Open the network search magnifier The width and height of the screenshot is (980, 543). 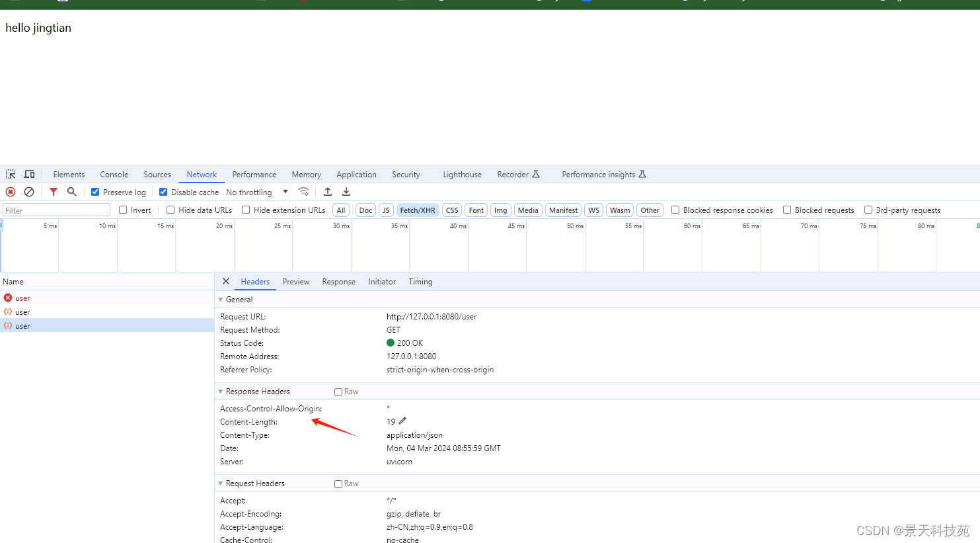(x=72, y=192)
